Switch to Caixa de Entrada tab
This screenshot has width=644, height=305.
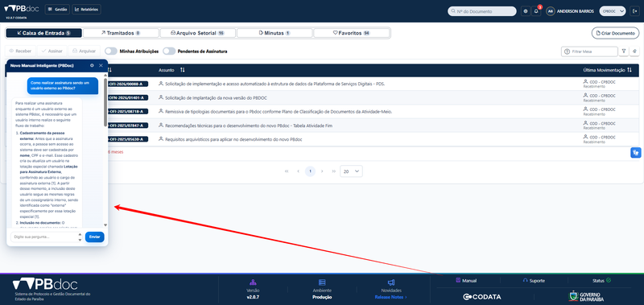[43, 33]
